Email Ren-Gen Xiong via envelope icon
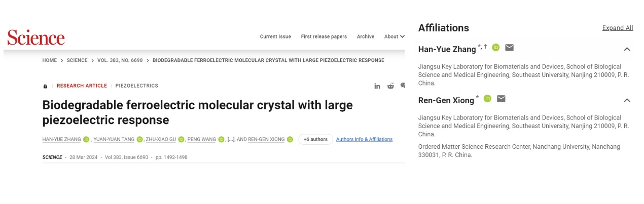 tap(501, 98)
